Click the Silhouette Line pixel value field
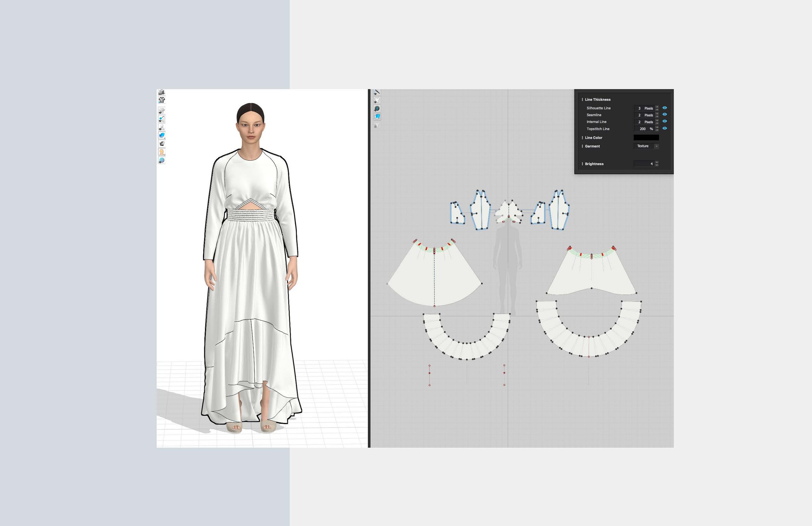Viewport: 812px width, 526px height. pyautogui.click(x=644, y=108)
